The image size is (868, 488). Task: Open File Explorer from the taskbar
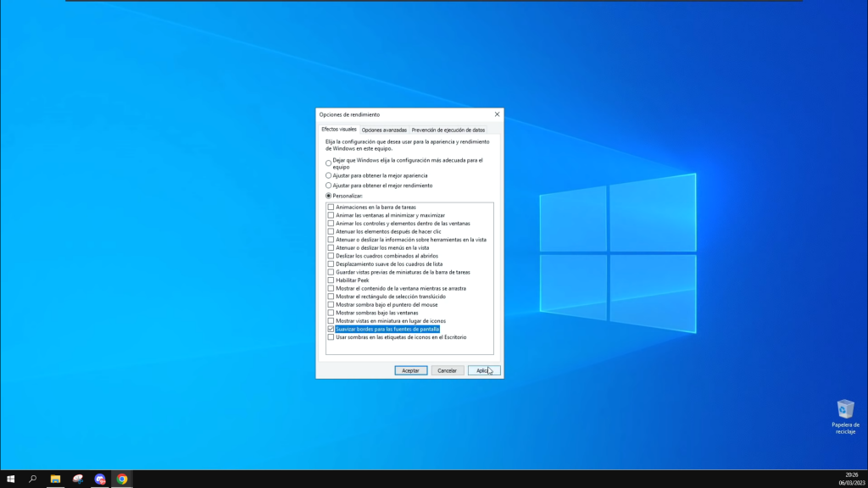click(x=55, y=479)
